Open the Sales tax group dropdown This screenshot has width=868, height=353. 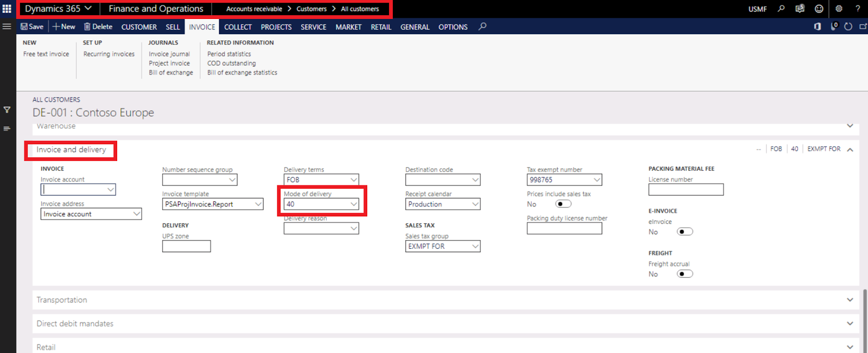(475, 246)
